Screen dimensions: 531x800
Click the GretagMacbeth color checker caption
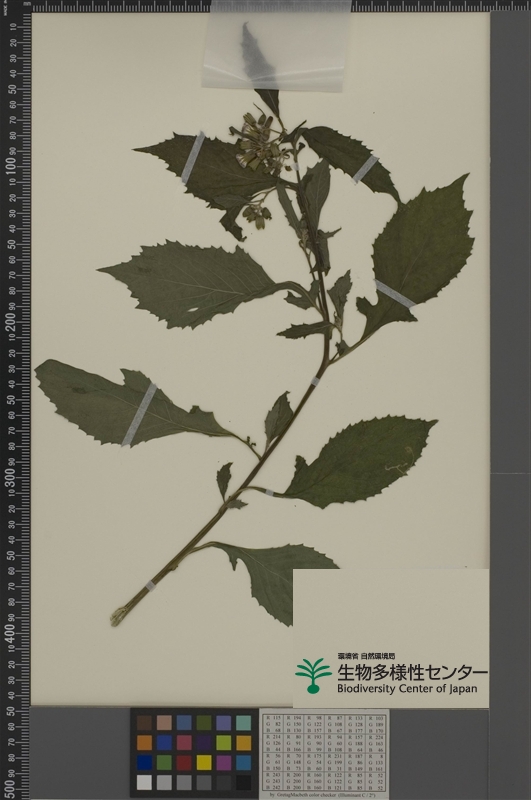click(x=324, y=796)
